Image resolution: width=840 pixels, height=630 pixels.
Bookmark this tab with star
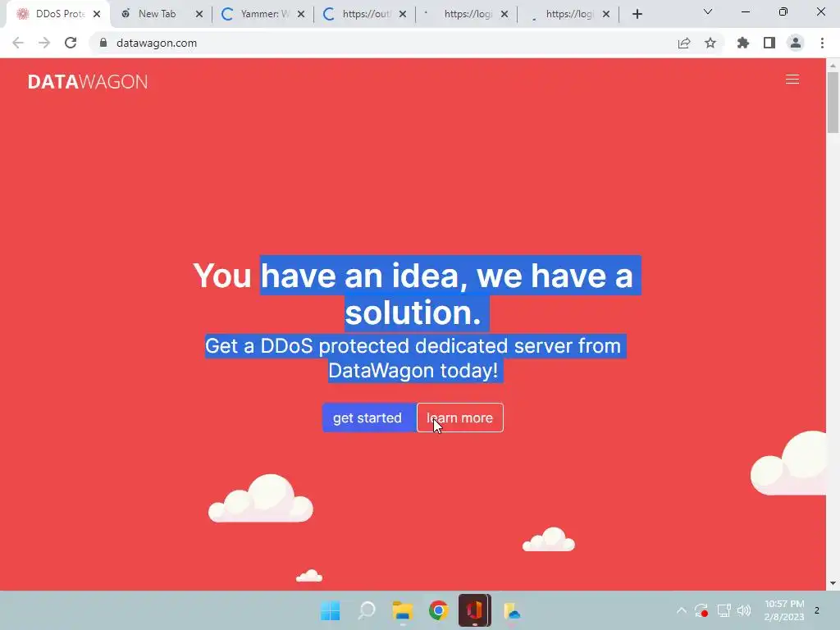[710, 43]
